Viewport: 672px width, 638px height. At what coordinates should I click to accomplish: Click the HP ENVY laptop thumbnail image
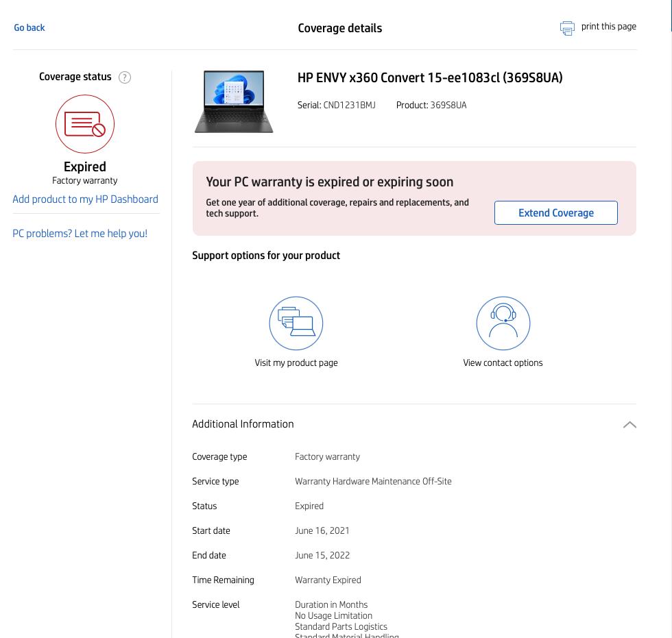(x=234, y=101)
